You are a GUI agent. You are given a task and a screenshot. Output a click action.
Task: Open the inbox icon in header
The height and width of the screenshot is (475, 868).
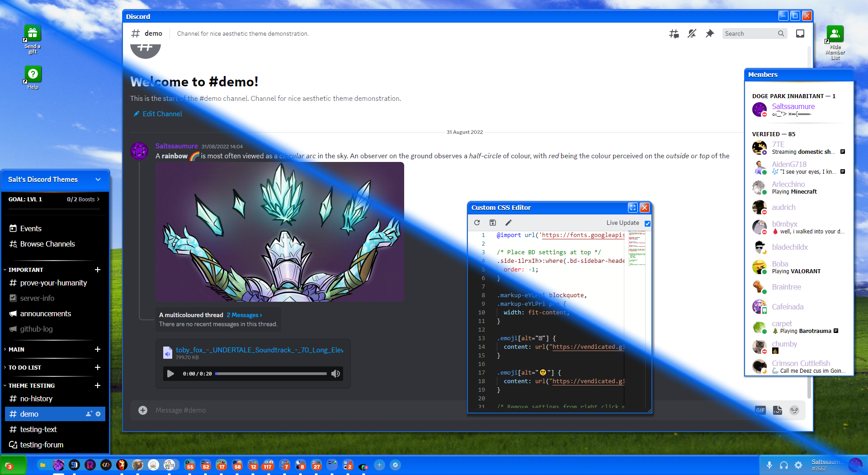pyautogui.click(x=800, y=33)
